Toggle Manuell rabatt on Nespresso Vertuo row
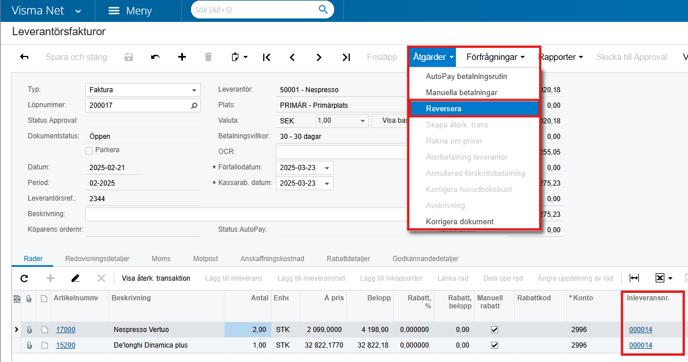 [494, 330]
